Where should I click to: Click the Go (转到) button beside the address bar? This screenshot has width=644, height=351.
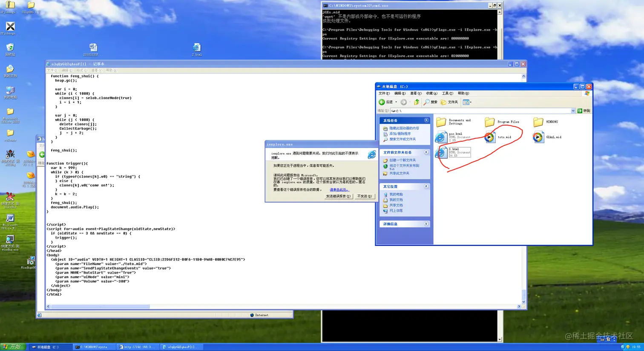tap(584, 111)
